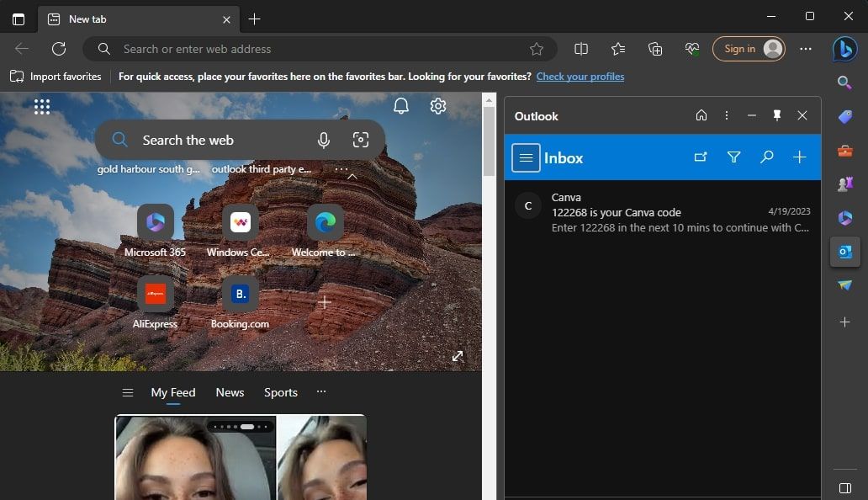Switch to the Sports feed tab
The height and width of the screenshot is (500, 868).
coord(280,392)
